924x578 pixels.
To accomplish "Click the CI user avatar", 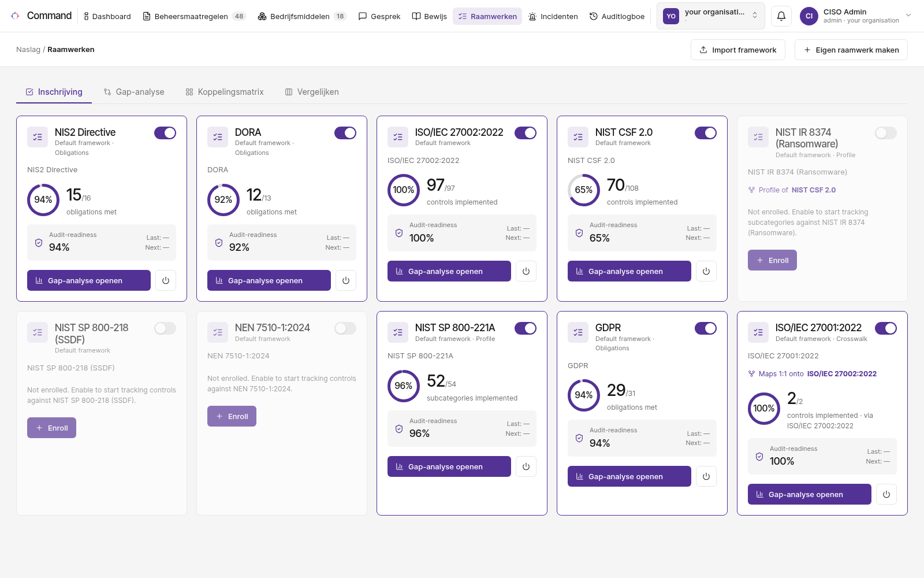I will tap(809, 16).
